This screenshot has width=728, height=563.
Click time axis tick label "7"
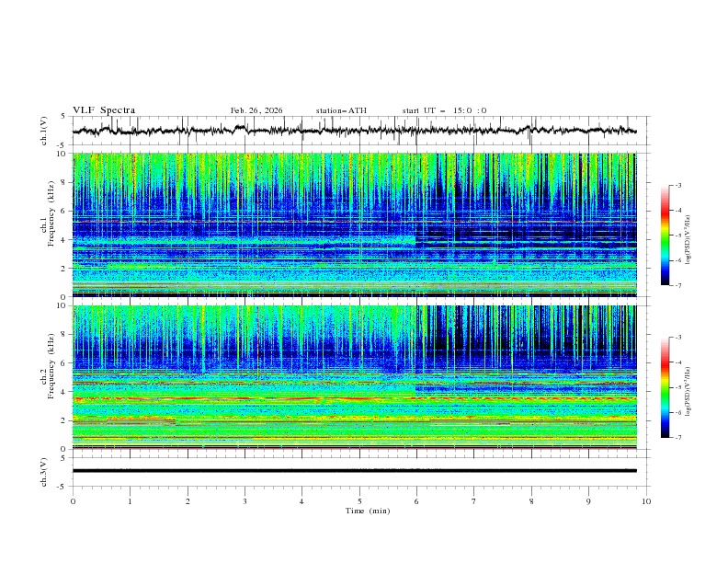pyautogui.click(x=474, y=501)
